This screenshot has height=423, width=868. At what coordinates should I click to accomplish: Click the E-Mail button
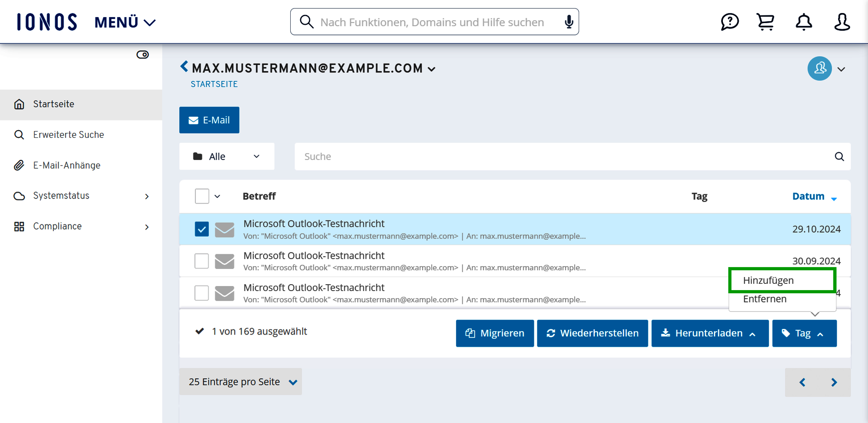pos(209,120)
